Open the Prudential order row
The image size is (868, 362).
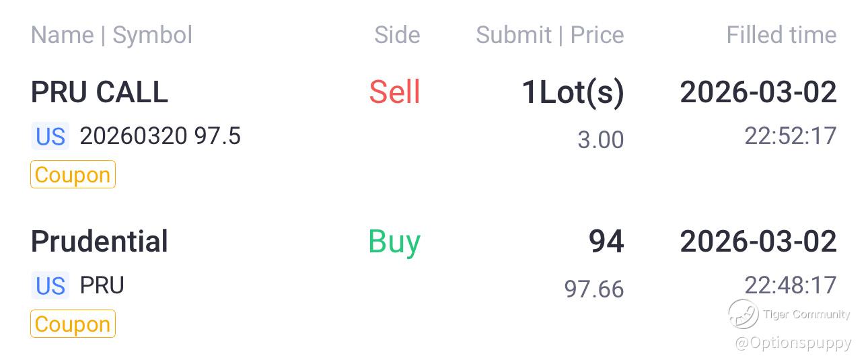coord(434,282)
